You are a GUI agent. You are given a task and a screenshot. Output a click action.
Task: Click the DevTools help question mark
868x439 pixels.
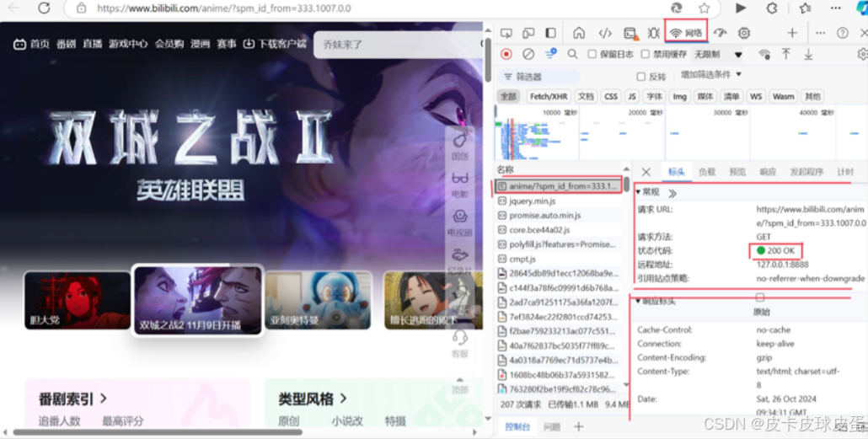[x=843, y=33]
